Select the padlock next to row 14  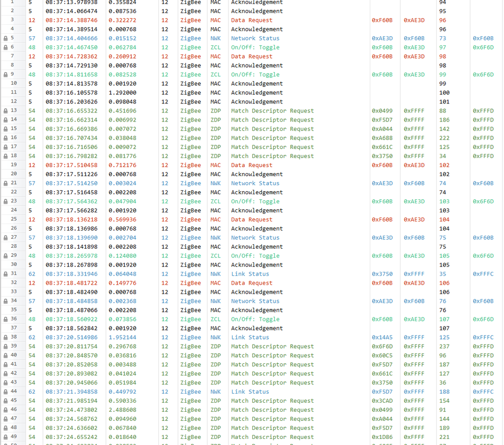[6, 120]
